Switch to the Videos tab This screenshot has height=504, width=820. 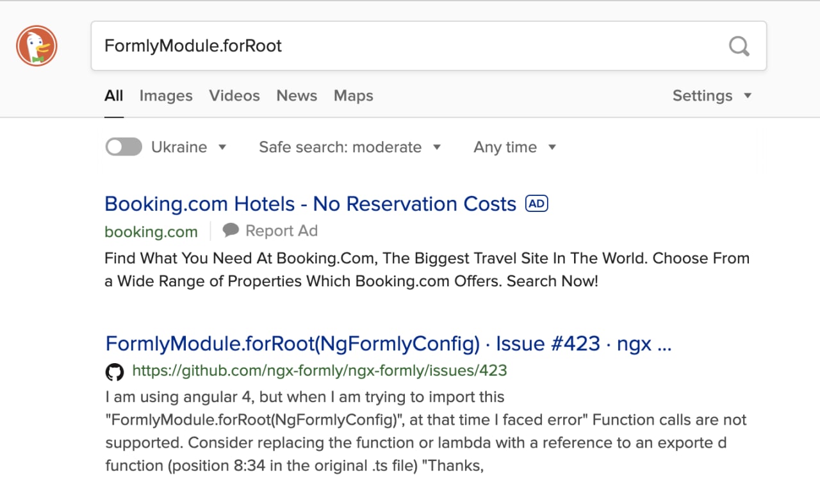[x=234, y=95]
